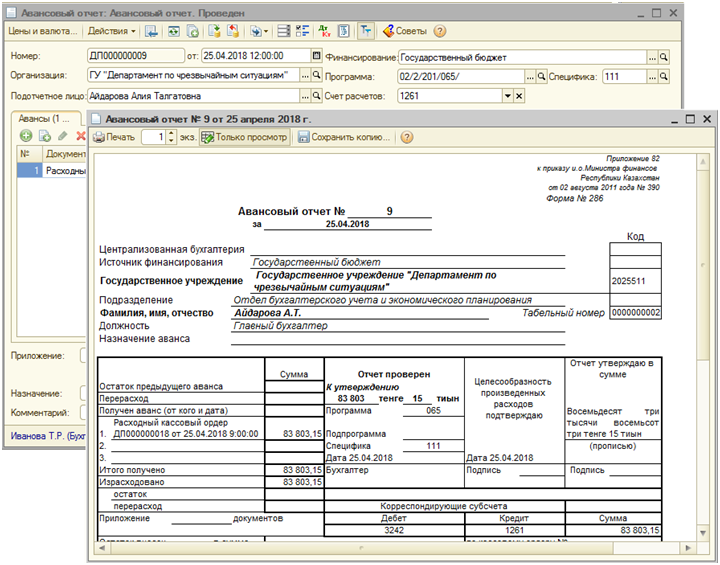Add new row in Авансы table
720x565 pixels.
pyautogui.click(x=27, y=135)
